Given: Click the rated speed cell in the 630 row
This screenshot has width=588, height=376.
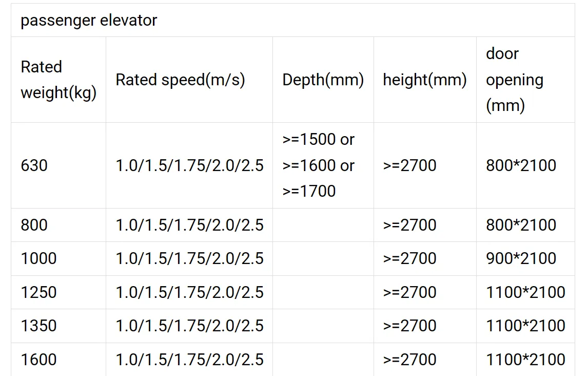Looking at the screenshot, I should 189,165.
